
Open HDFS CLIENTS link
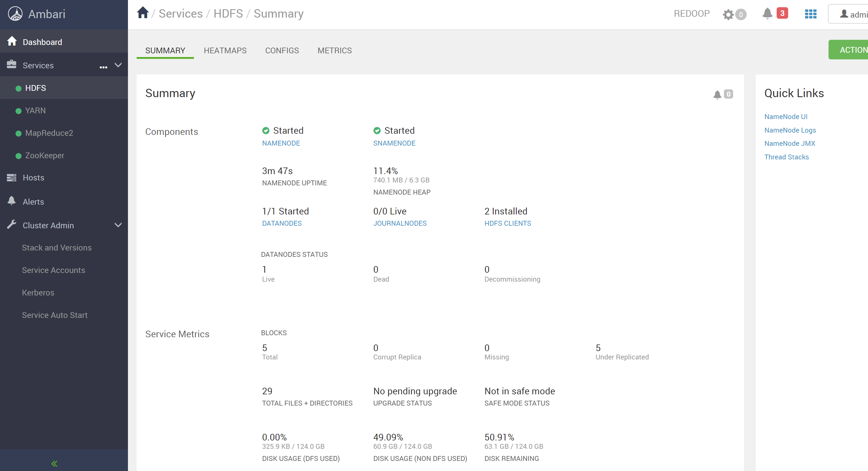coord(507,223)
